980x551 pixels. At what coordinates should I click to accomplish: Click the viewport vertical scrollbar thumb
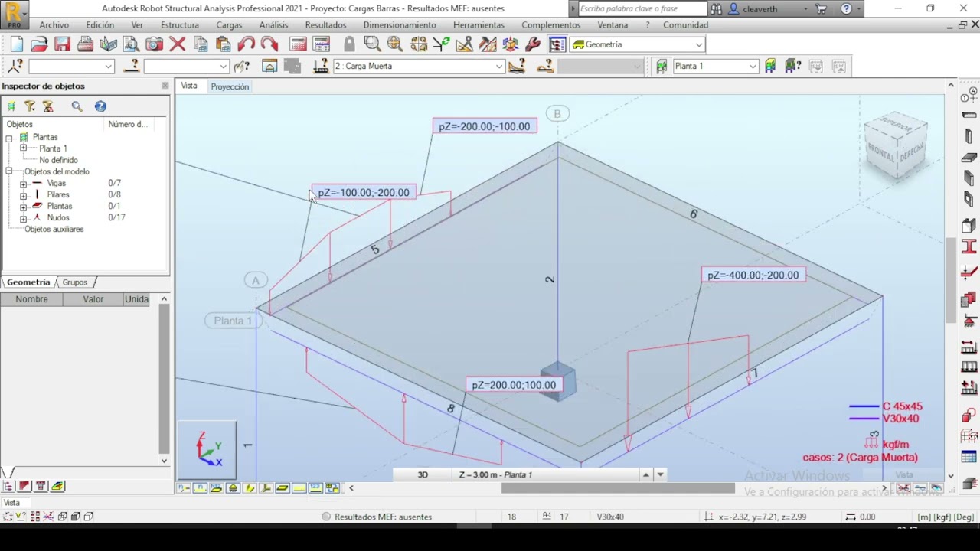coord(951,279)
